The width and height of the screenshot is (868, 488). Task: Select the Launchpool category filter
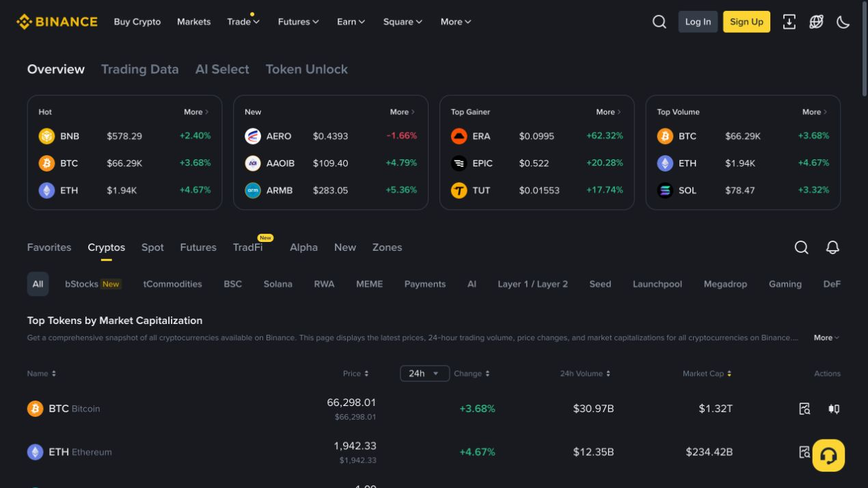657,284
